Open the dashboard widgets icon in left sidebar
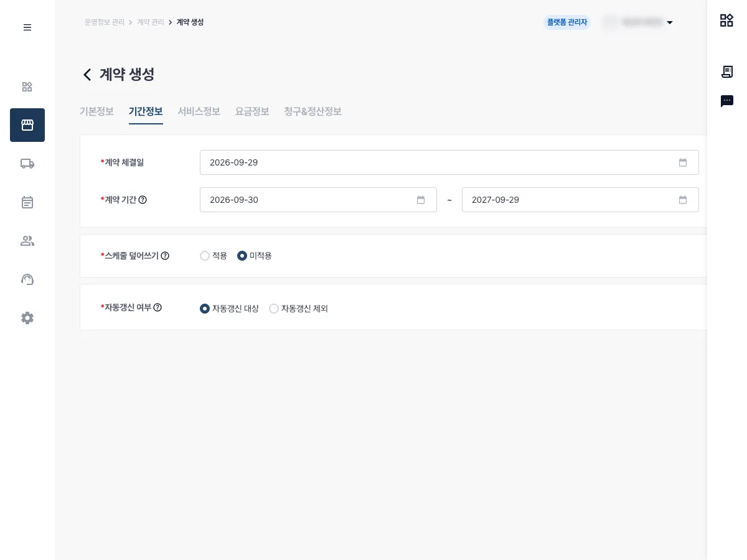Screen dimensions: 747x560 coord(27,86)
